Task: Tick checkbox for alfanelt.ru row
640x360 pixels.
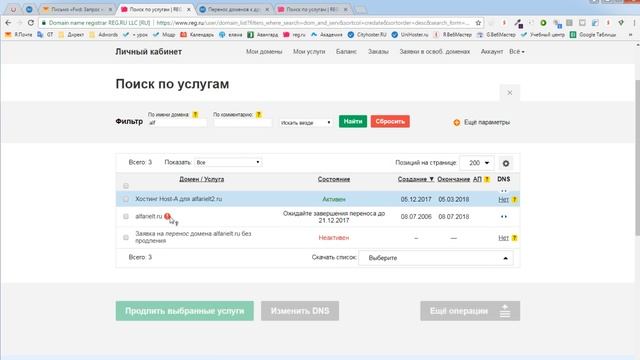Action: tap(126, 216)
